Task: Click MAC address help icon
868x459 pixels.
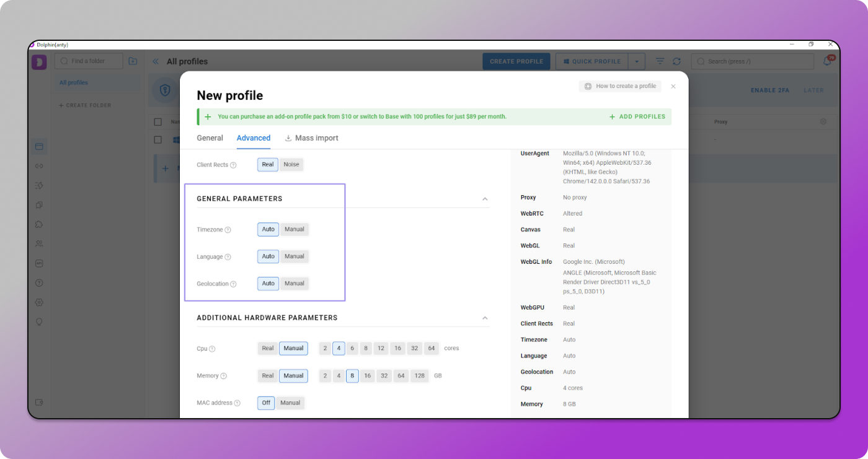Action: 237,403
